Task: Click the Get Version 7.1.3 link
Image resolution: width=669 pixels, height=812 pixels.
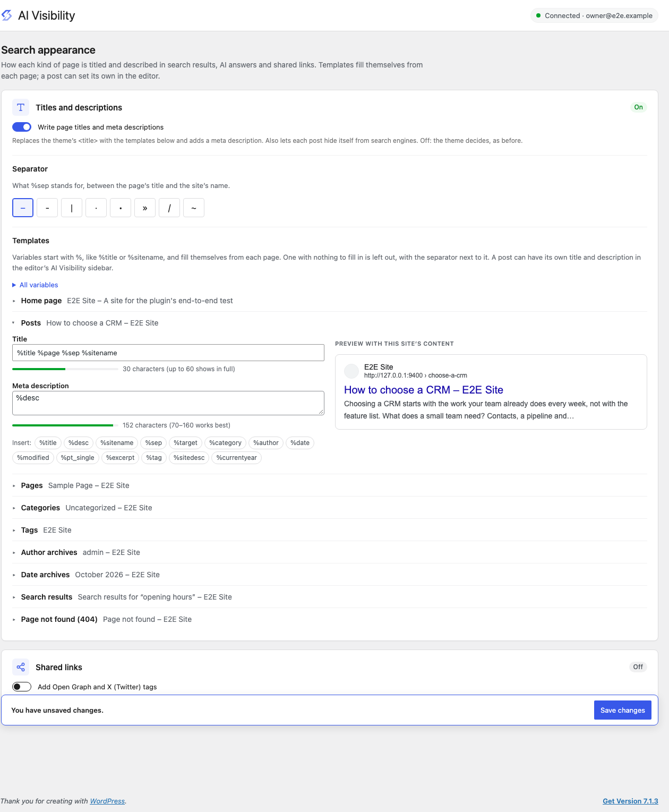Action: (x=630, y=801)
